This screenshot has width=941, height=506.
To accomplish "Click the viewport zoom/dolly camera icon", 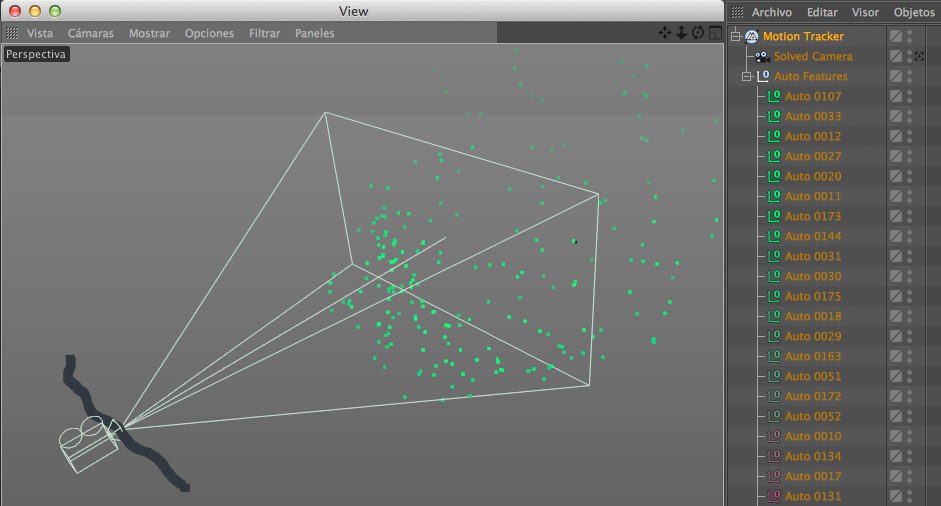I will [681, 33].
